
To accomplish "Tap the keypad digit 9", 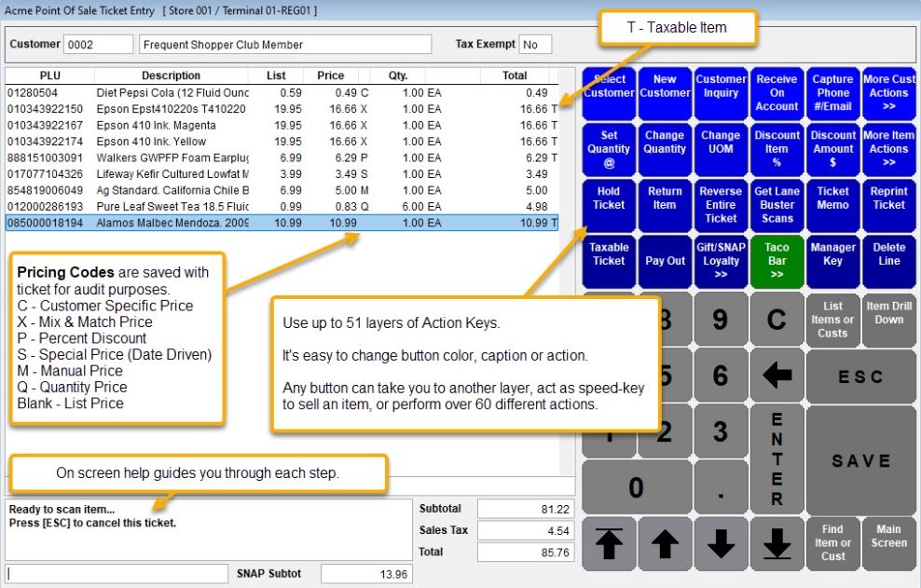I will coord(721,319).
